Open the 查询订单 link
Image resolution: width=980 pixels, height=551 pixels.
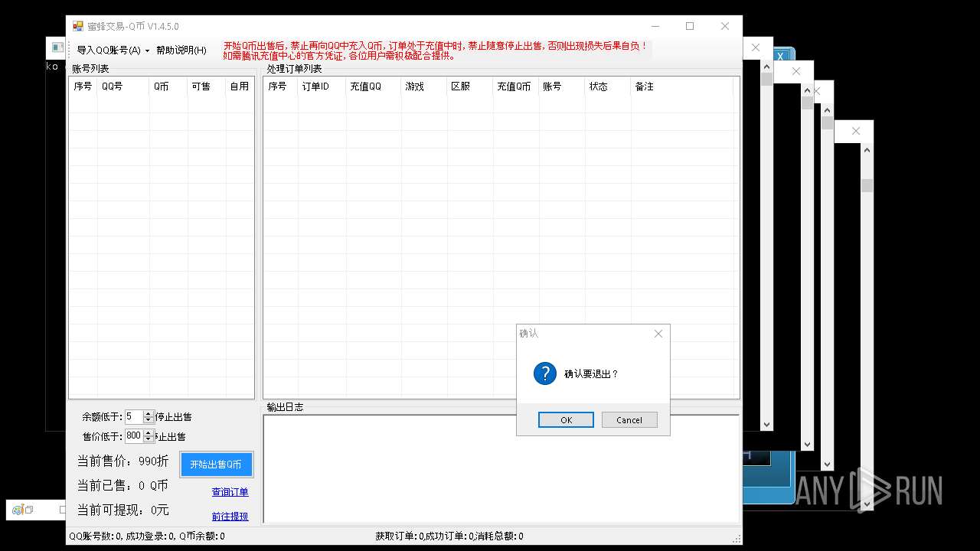click(x=230, y=492)
